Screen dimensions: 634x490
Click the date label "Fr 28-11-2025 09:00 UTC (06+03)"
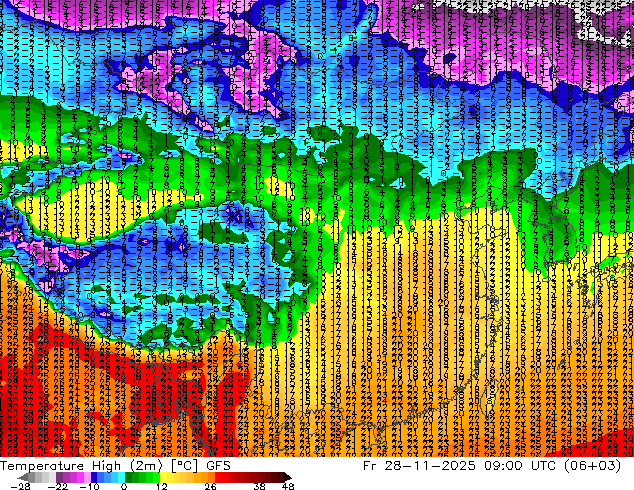(x=492, y=465)
